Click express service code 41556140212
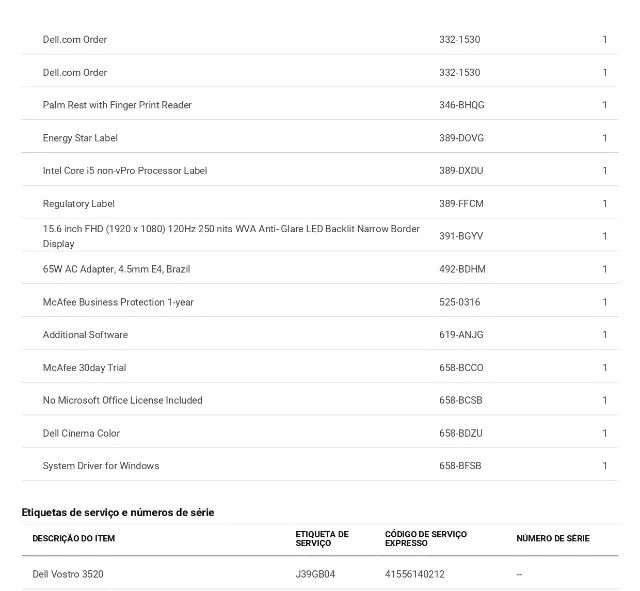This screenshot has height=591, width=640. [414, 574]
